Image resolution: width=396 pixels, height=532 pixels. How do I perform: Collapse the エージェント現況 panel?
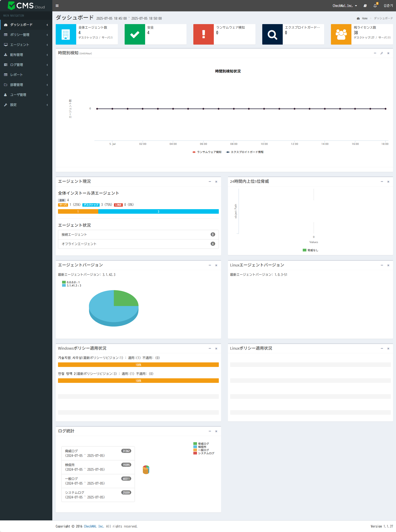210,182
